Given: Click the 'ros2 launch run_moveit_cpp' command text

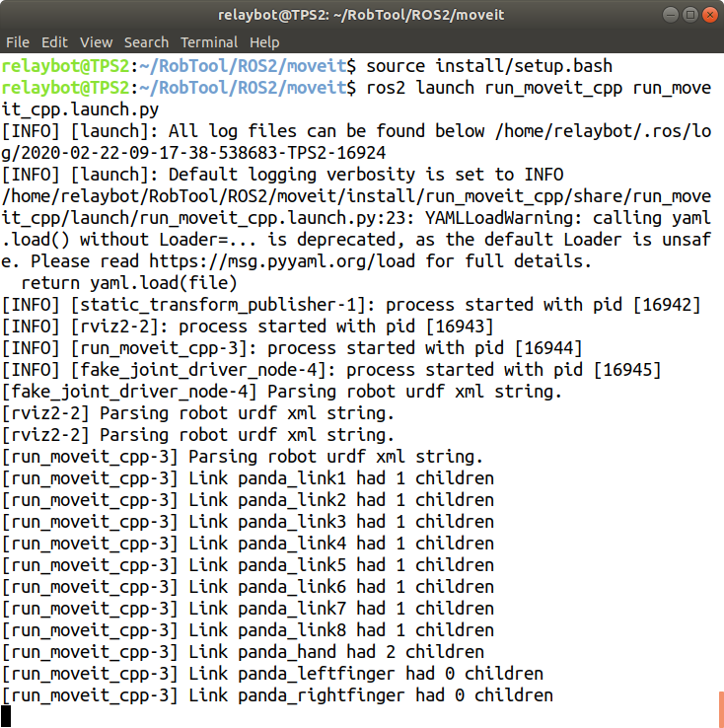Looking at the screenshot, I should [494, 88].
